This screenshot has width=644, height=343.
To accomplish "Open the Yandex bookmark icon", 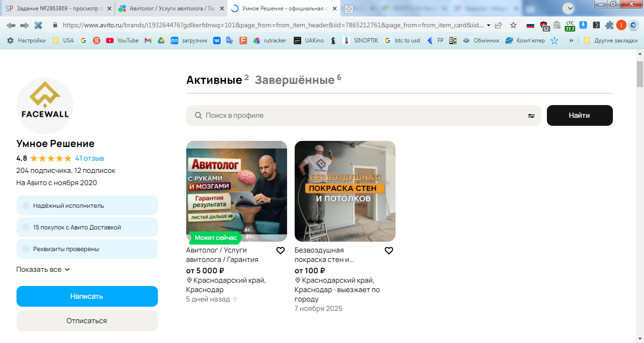I will (x=97, y=41).
